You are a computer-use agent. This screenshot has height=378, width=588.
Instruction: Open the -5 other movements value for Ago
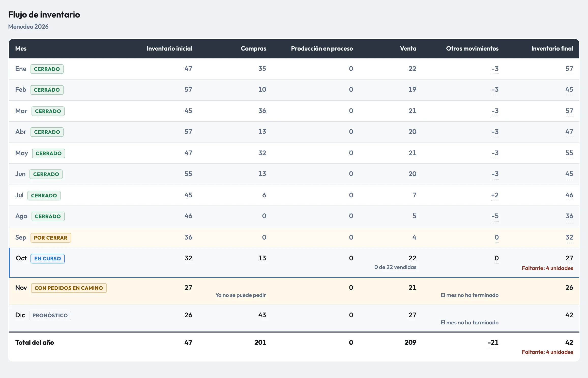(x=495, y=216)
